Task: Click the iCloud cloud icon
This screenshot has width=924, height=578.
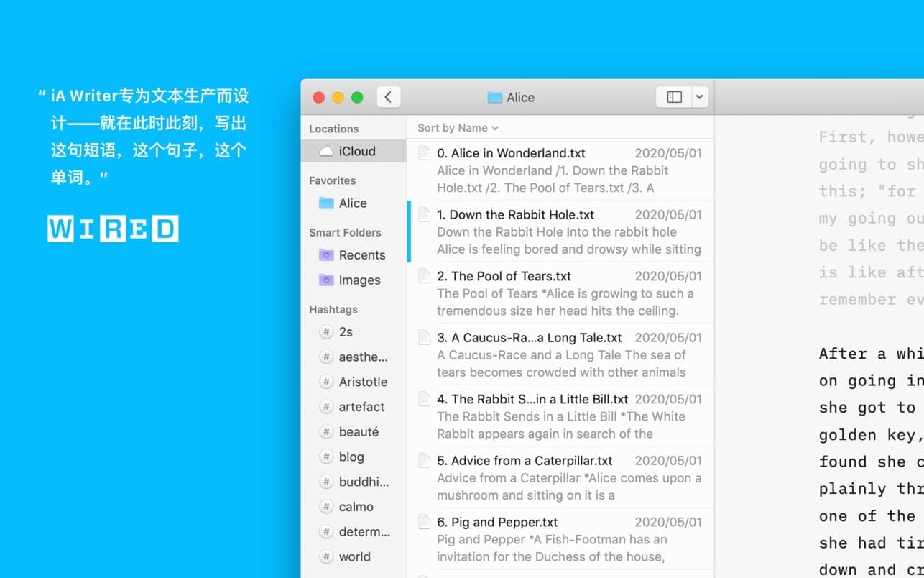Action: tap(326, 151)
